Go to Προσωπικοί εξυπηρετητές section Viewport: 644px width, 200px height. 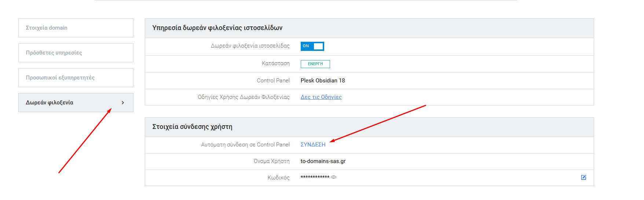tap(76, 78)
